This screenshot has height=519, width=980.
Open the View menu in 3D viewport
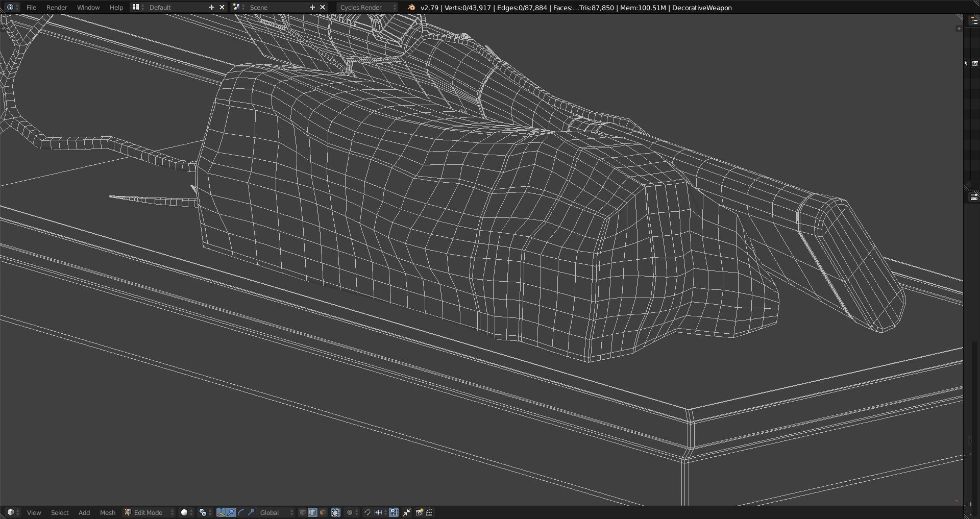point(34,512)
